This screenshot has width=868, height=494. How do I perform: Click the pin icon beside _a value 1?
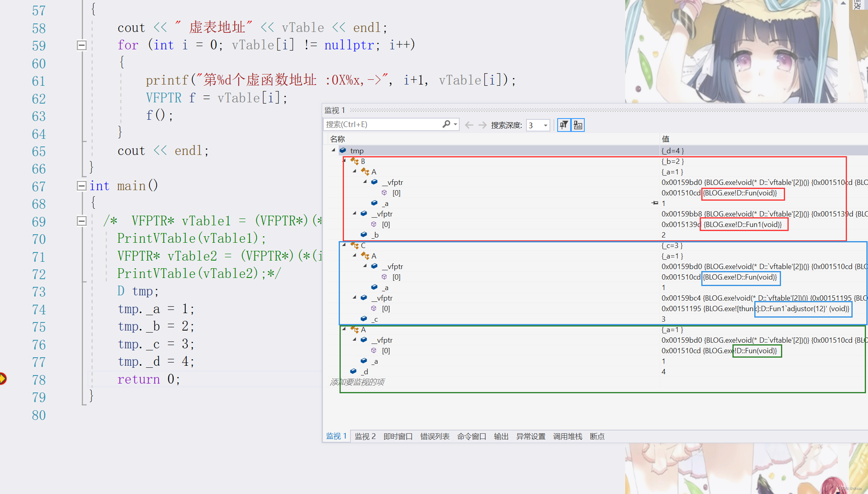tap(655, 203)
